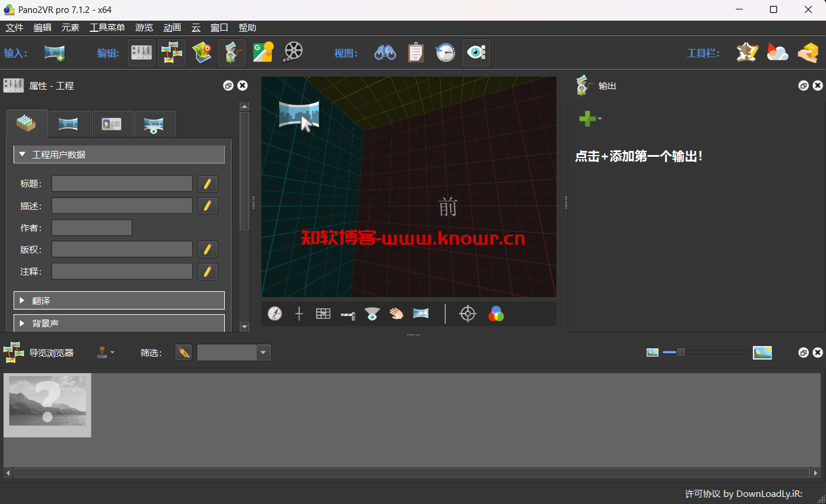The height and width of the screenshot is (504, 826).
Task: Close the 输出 panel
Action: [818, 85]
